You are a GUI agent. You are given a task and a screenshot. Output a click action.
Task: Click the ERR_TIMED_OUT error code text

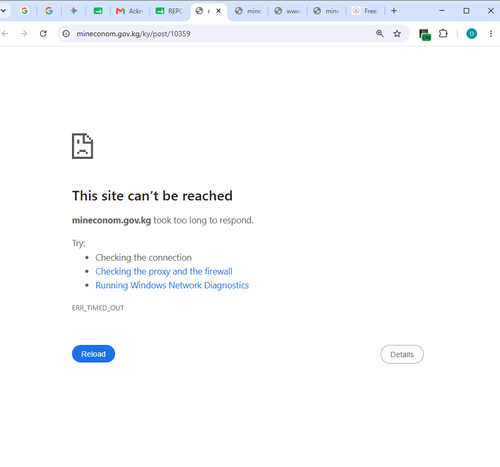(98, 308)
